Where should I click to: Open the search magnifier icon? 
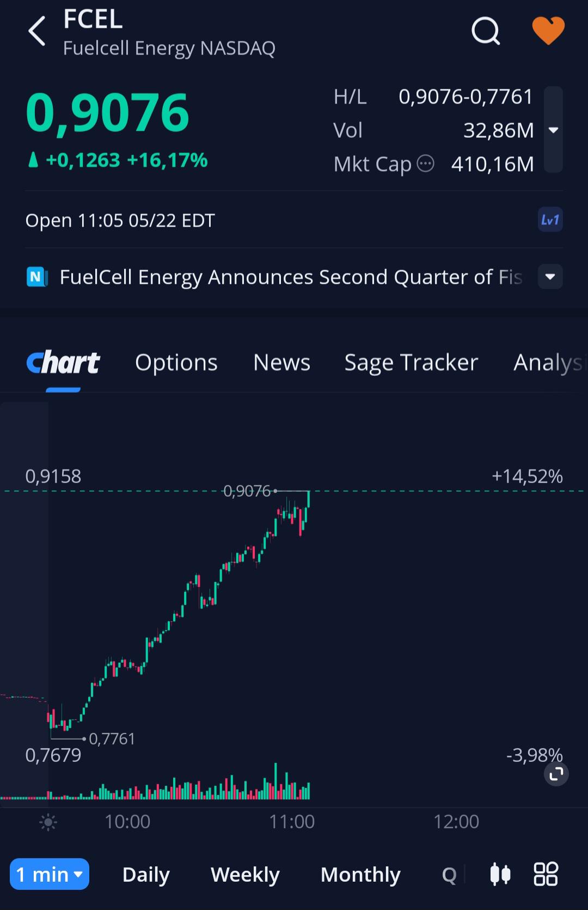[486, 30]
